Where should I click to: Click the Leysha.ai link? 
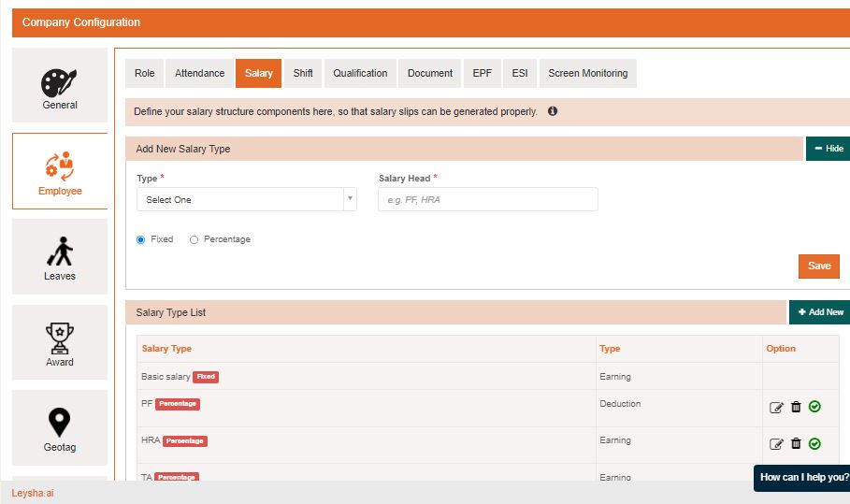click(33, 493)
